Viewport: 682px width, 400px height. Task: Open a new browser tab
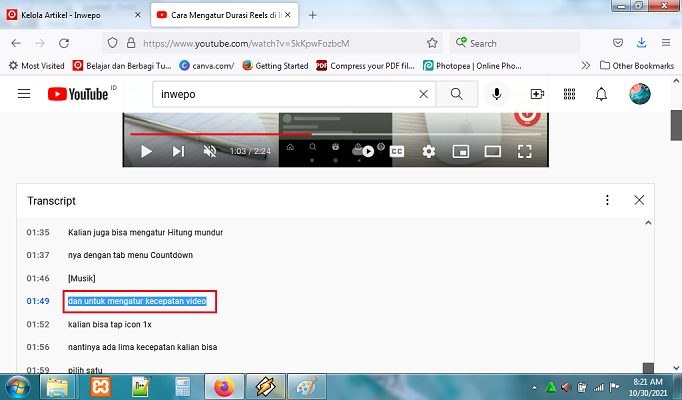click(x=312, y=15)
